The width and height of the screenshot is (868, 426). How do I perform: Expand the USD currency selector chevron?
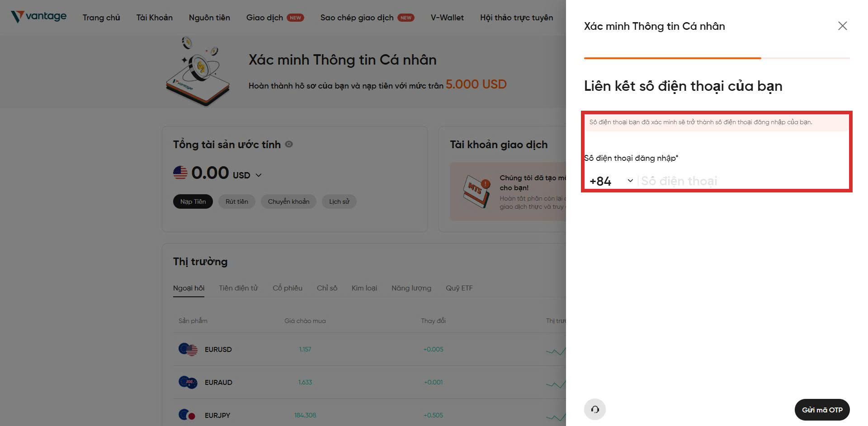tap(259, 175)
